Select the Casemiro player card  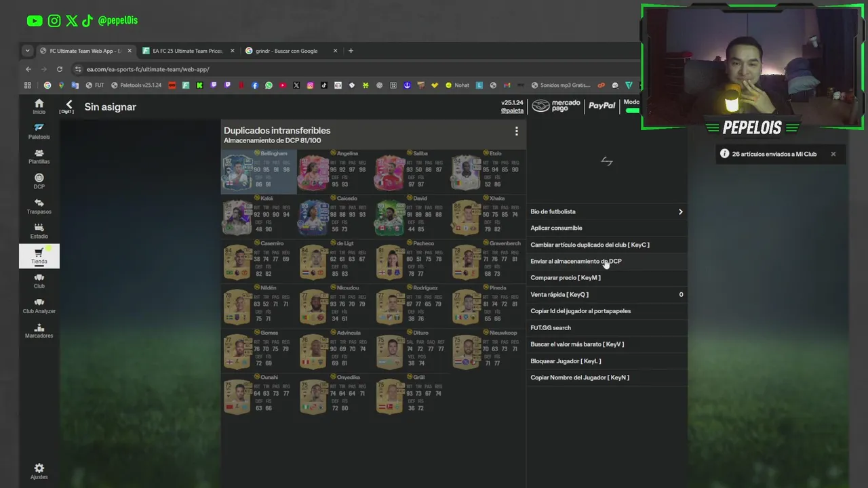[x=258, y=261]
